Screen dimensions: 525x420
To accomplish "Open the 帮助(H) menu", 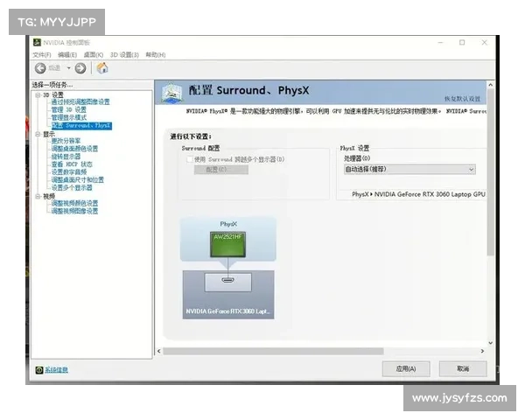I will [156, 54].
